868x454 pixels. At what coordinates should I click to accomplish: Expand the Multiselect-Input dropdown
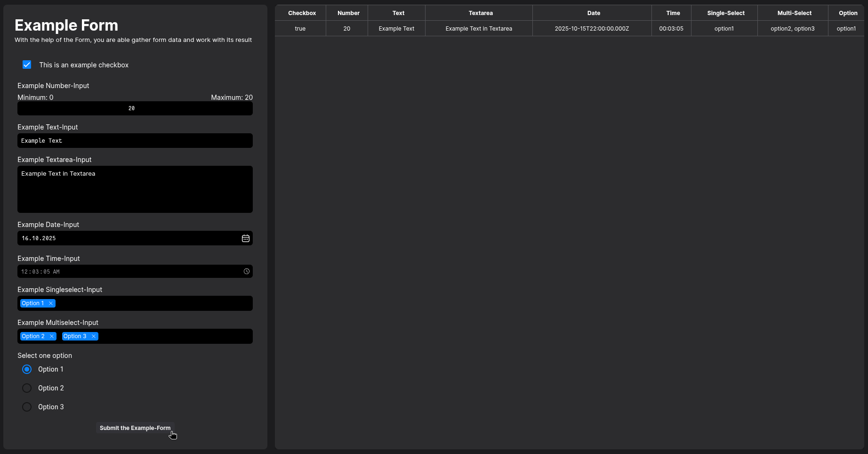tap(174, 336)
